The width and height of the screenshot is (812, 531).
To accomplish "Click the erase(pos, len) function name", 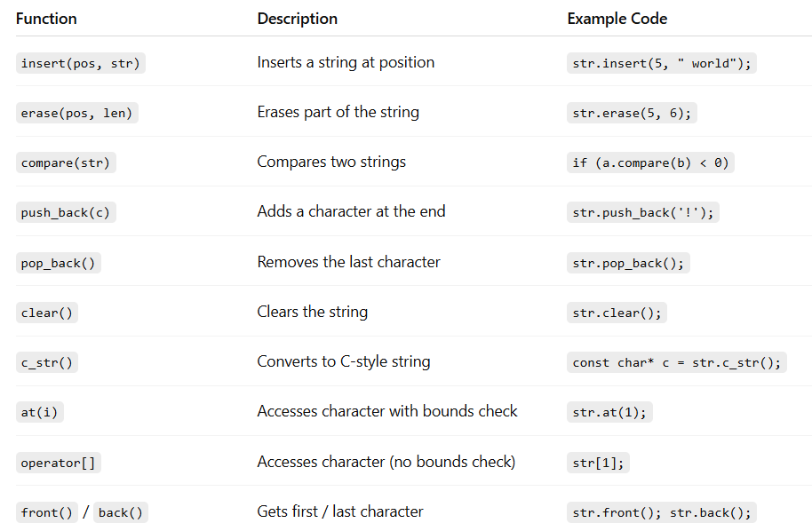I will click(77, 113).
